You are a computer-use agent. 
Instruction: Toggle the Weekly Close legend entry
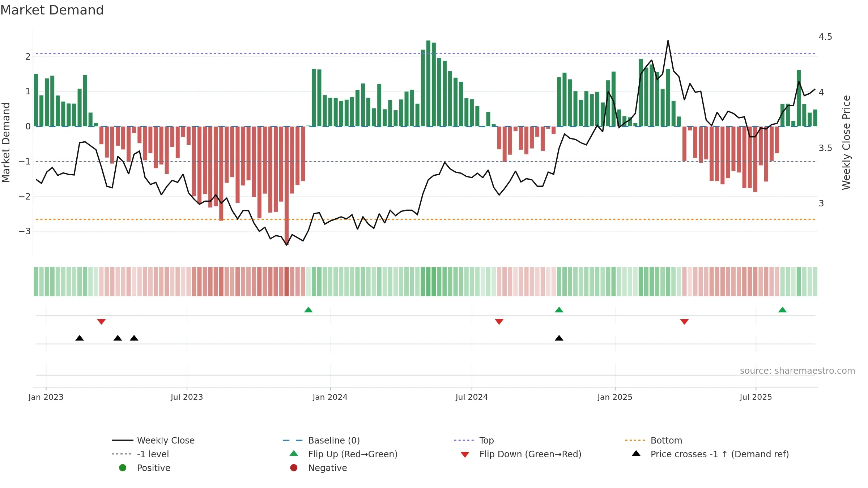pyautogui.click(x=153, y=440)
